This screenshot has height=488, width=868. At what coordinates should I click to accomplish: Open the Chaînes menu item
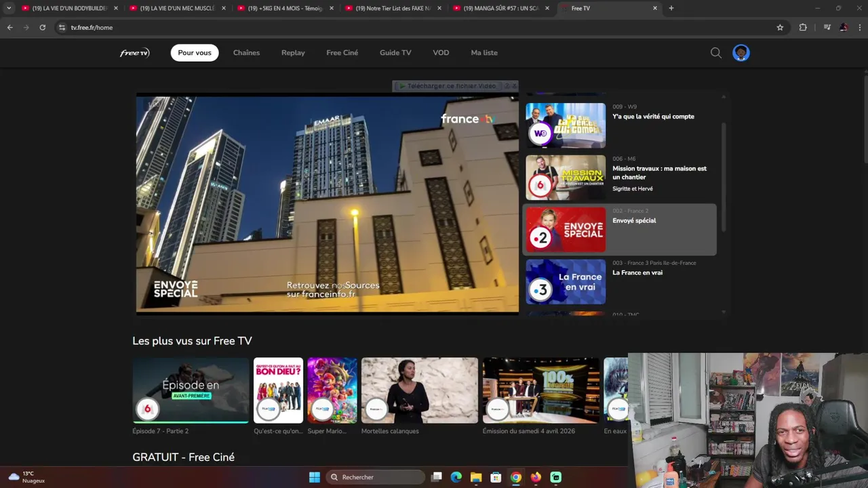[x=246, y=53]
